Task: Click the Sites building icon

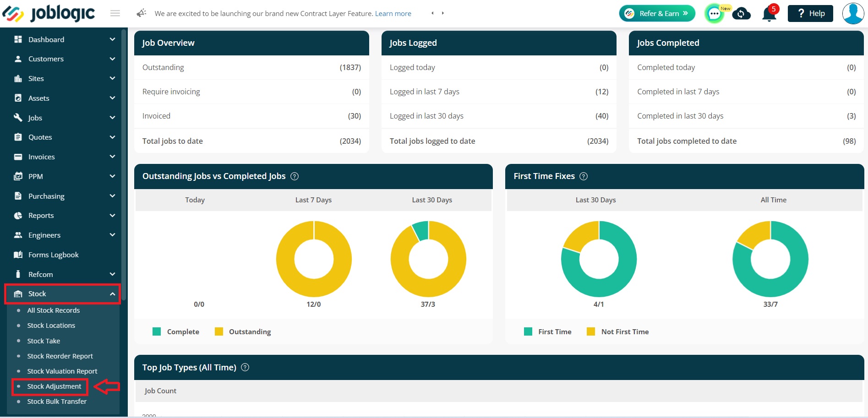Action: [18, 79]
